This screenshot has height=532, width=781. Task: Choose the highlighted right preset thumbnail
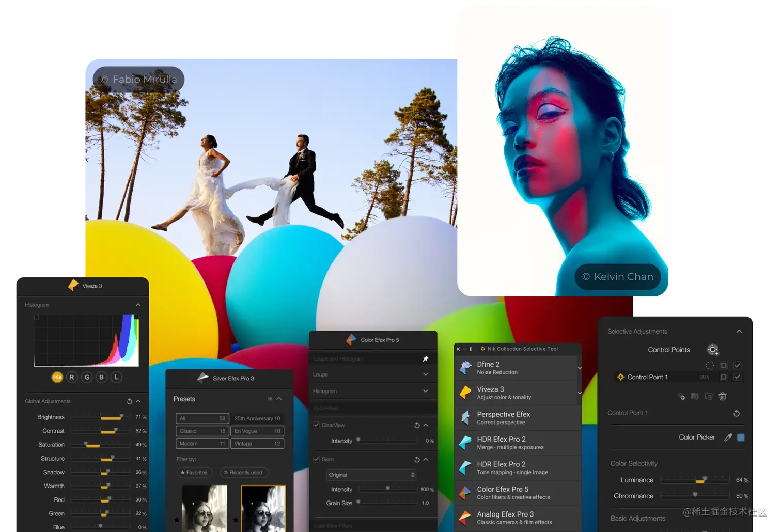click(x=263, y=508)
